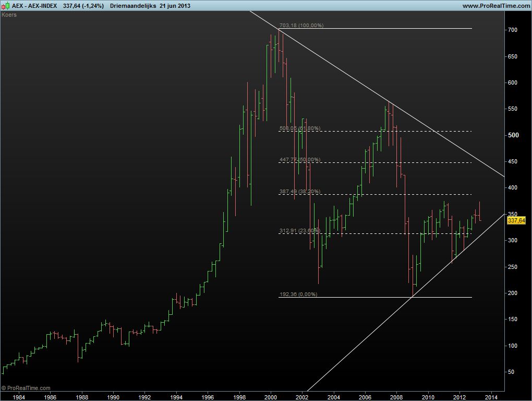
Task: Click the 337,64 (-1,24%) quote in title bar
Action: tap(83, 6)
